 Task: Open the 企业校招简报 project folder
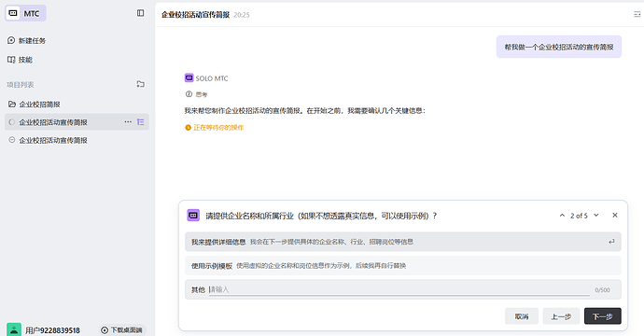coord(35,105)
